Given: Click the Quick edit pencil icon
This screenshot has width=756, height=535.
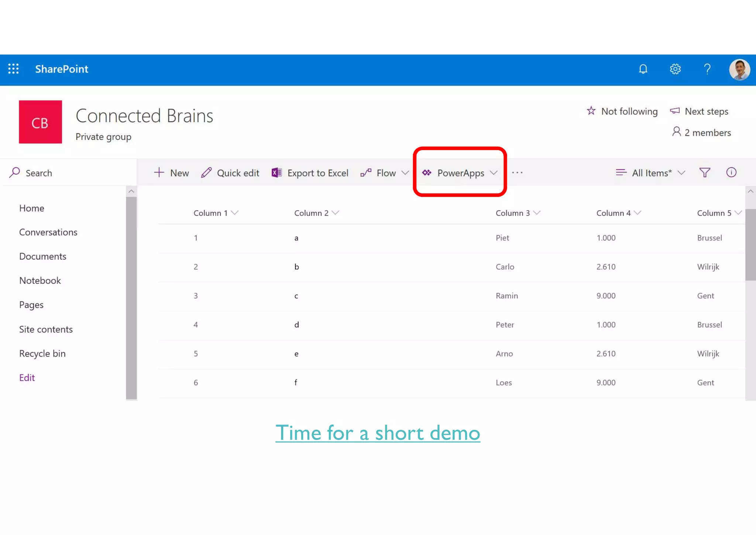Looking at the screenshot, I should click(206, 173).
